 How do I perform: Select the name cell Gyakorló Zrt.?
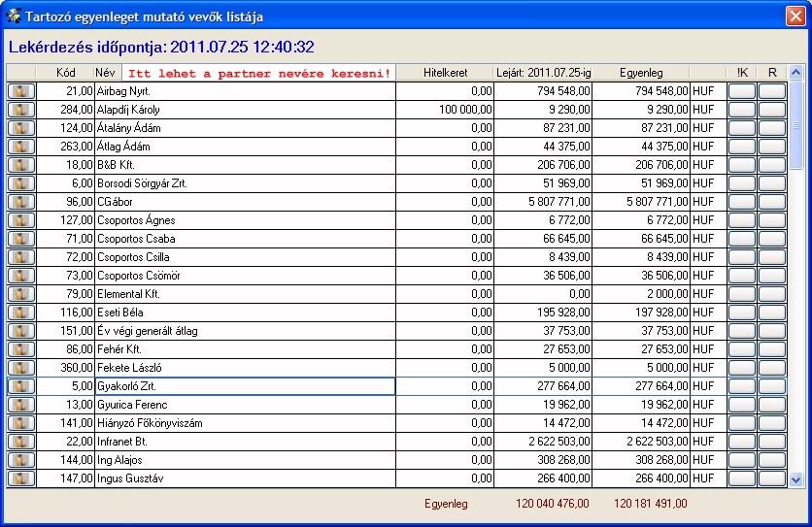tap(245, 386)
